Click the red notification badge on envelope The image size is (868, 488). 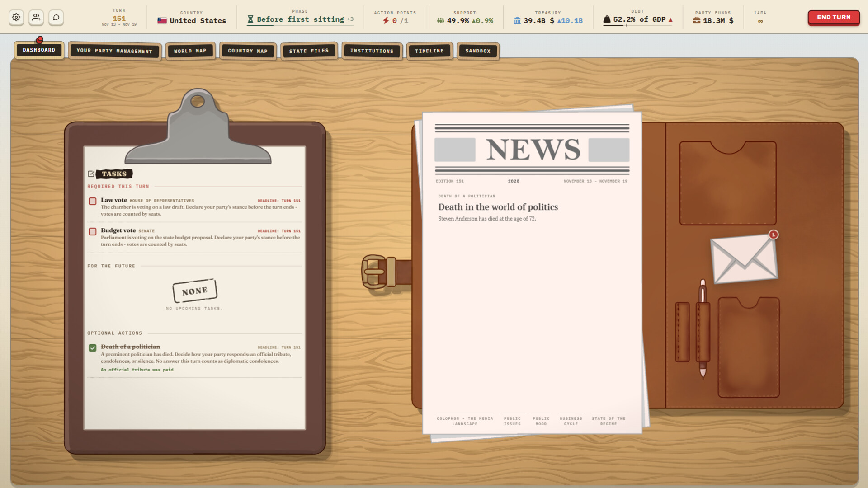click(x=774, y=235)
